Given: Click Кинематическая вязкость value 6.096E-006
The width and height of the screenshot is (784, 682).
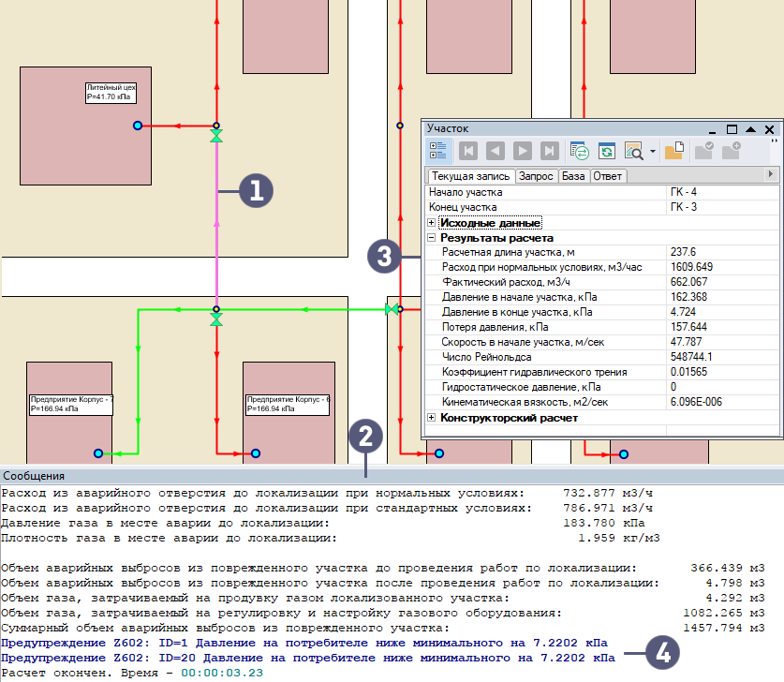Looking at the screenshot, I should click(x=696, y=402).
